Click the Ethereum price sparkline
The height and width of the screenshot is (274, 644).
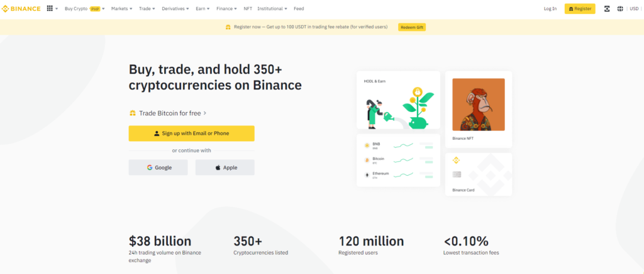coord(403,175)
